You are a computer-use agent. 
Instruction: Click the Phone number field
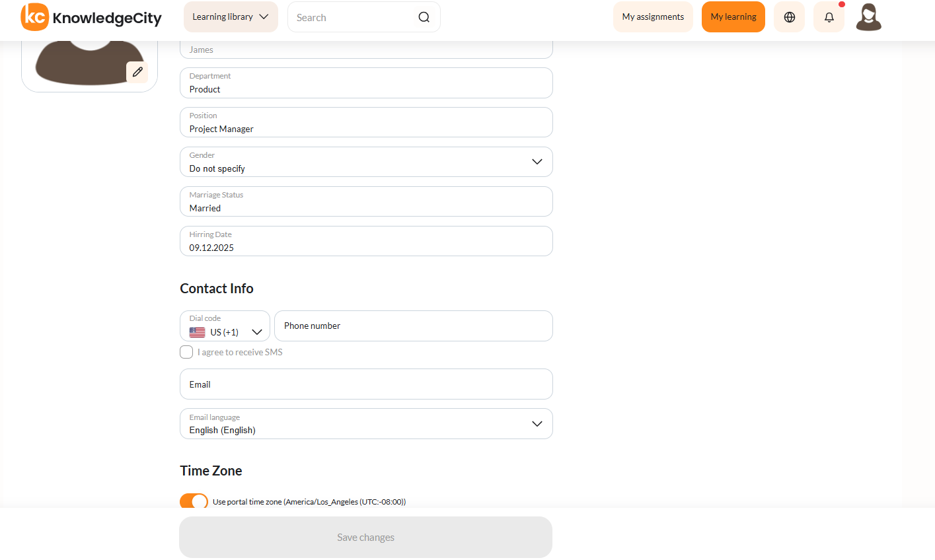[x=414, y=326]
